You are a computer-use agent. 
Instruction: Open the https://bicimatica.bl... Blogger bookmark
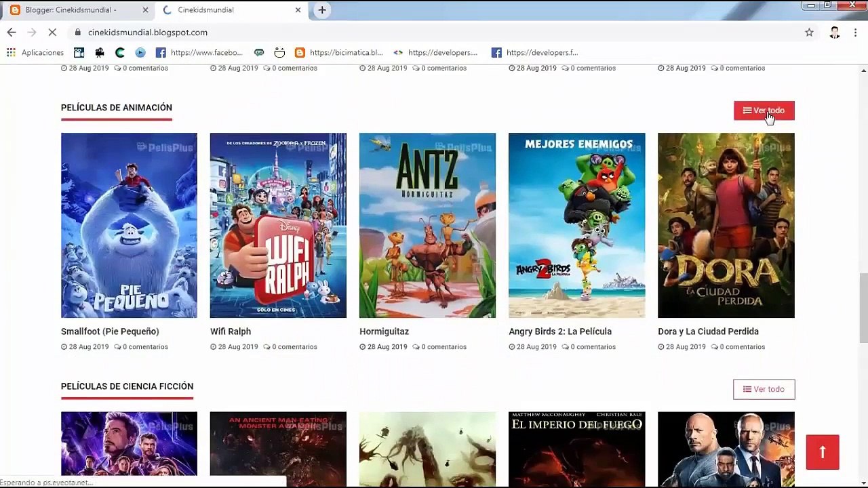tap(338, 52)
